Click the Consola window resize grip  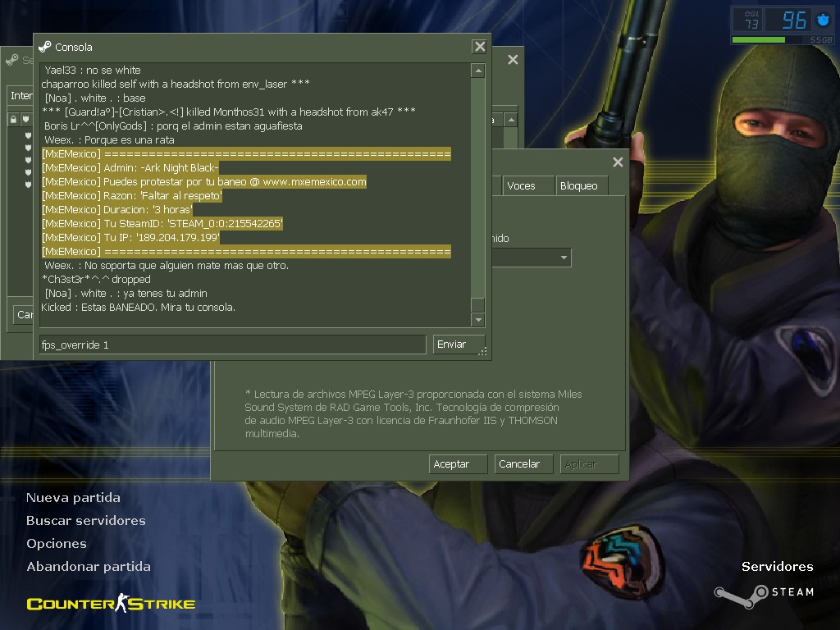pos(482,351)
